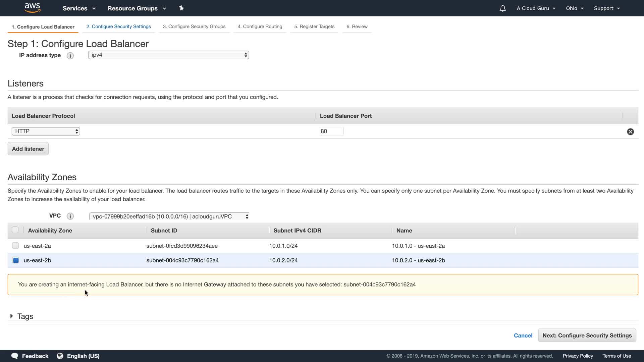Expand the Tags section
Viewport: 644px width, 362px height.
point(12,316)
